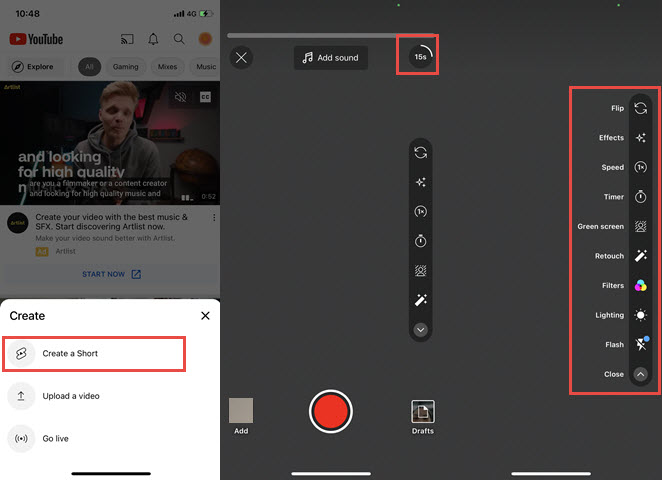Toggle the labeled Retouch wand

(x=640, y=256)
